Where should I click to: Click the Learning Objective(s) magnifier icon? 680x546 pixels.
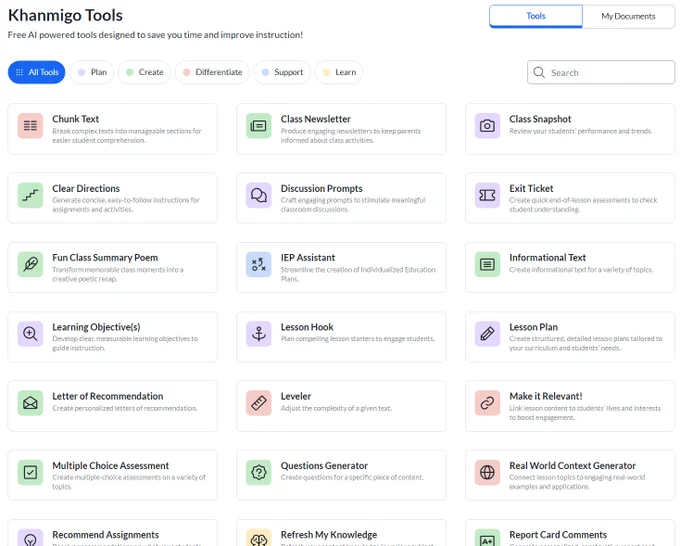pos(30,333)
